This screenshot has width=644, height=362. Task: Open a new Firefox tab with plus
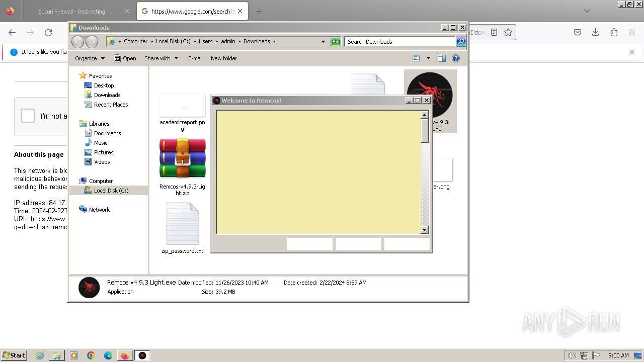coord(259,11)
